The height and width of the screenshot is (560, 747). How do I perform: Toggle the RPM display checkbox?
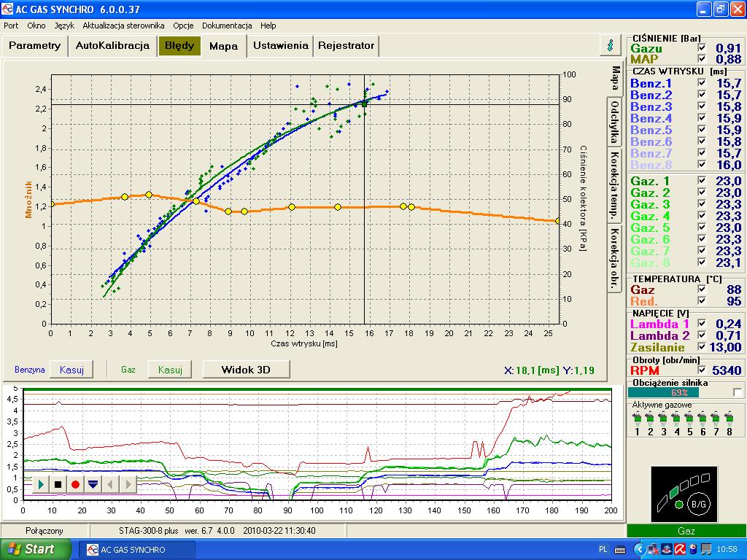point(702,370)
